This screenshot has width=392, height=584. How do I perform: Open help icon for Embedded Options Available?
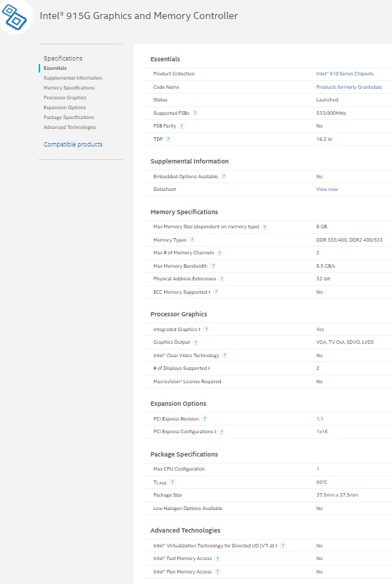(x=224, y=176)
